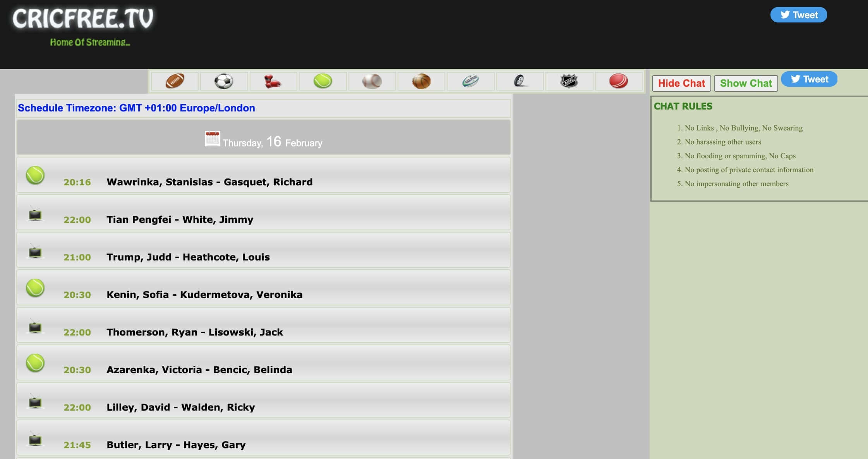Click the rugby ball icon
This screenshot has height=459, width=868.
470,81
